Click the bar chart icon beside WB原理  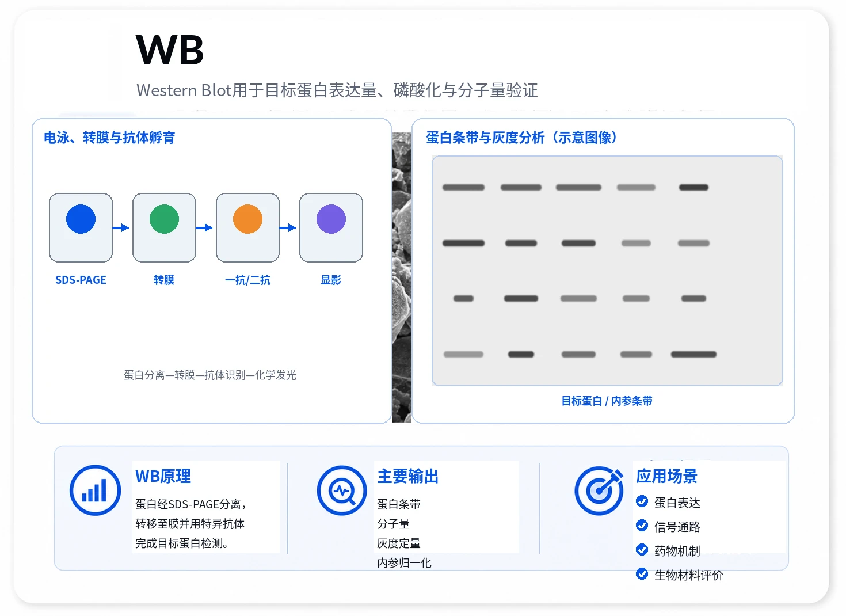(x=95, y=490)
